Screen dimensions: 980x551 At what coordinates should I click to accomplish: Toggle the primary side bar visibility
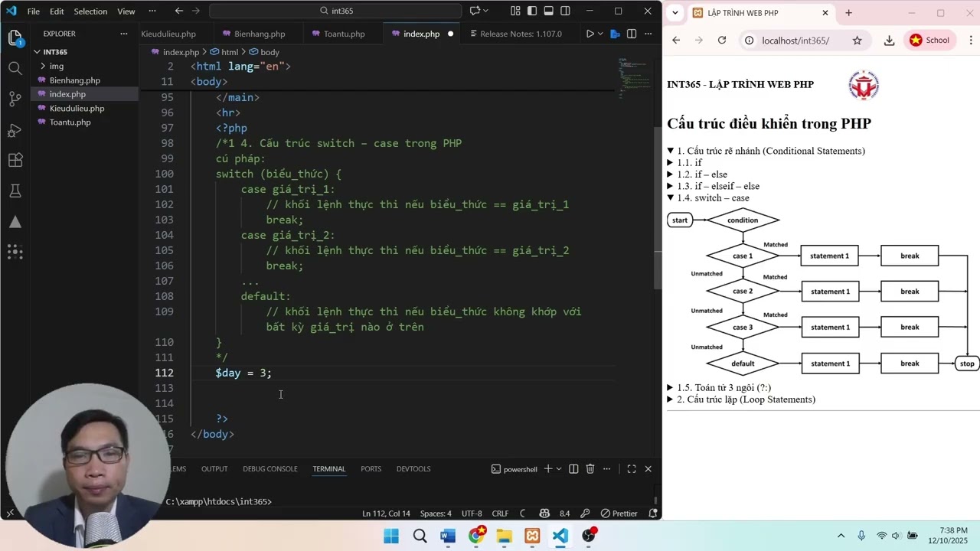(x=532, y=11)
